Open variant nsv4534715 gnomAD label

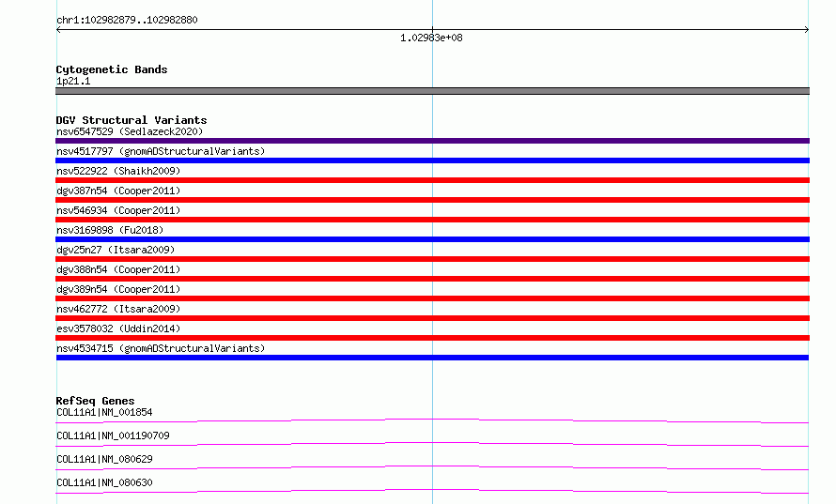pos(161,348)
